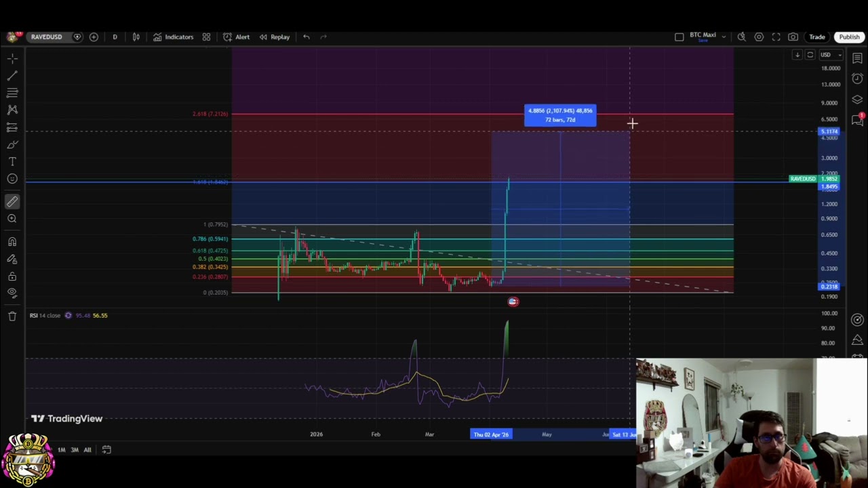Open the indicator templates grid icon

(x=206, y=37)
